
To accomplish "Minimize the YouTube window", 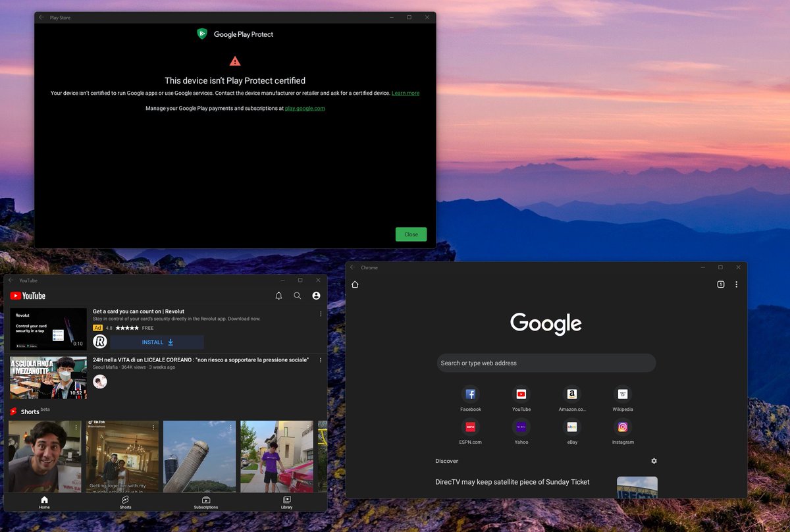I will point(282,280).
